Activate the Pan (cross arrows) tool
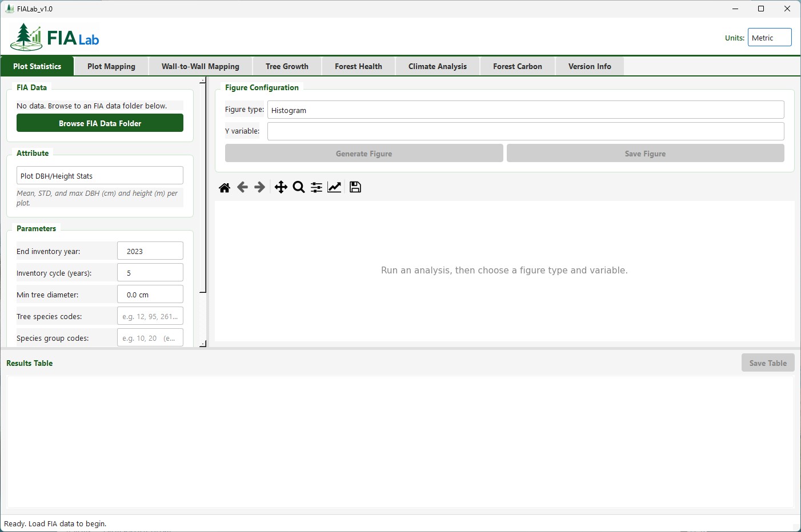Screen dimensions: 801x532 tap(281, 187)
